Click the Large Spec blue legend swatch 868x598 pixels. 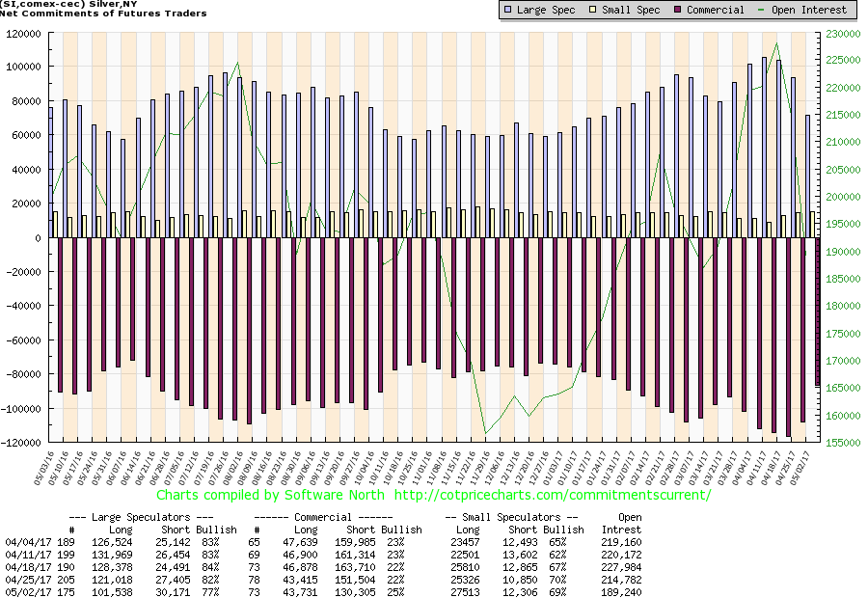coord(508,10)
